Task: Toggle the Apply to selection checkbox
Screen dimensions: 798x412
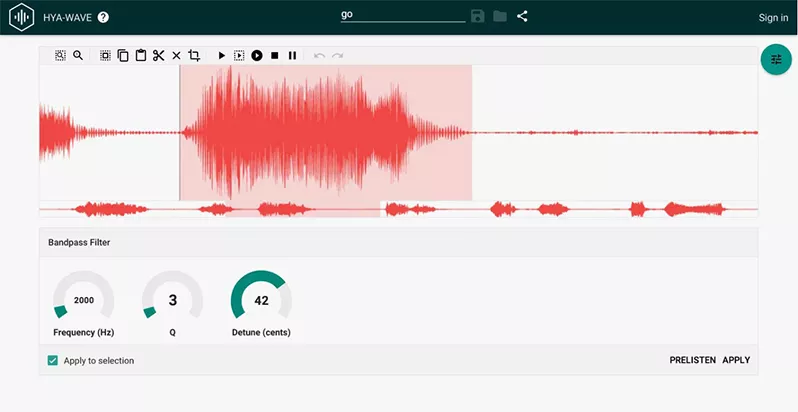Action: click(53, 361)
